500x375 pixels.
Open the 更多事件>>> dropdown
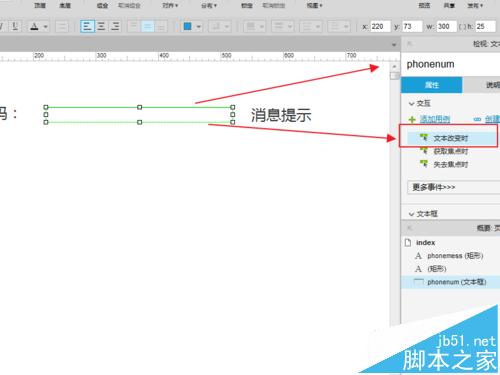453,187
